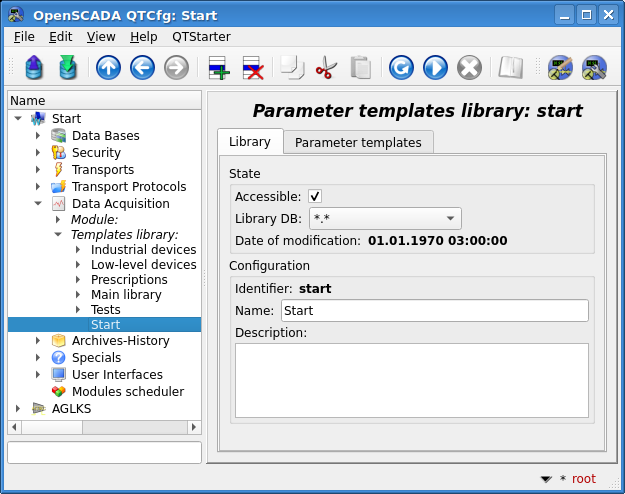The image size is (625, 494).
Task: Open the QTStarter menu
Action: tap(201, 37)
